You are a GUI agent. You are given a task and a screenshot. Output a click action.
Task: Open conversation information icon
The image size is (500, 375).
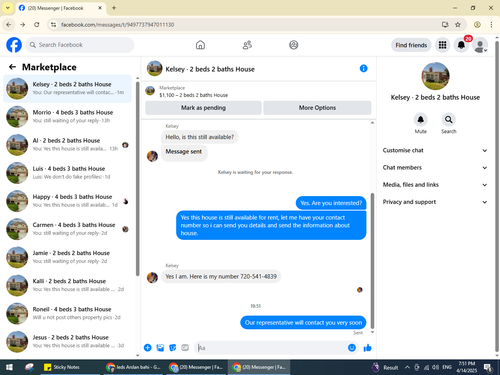click(364, 68)
